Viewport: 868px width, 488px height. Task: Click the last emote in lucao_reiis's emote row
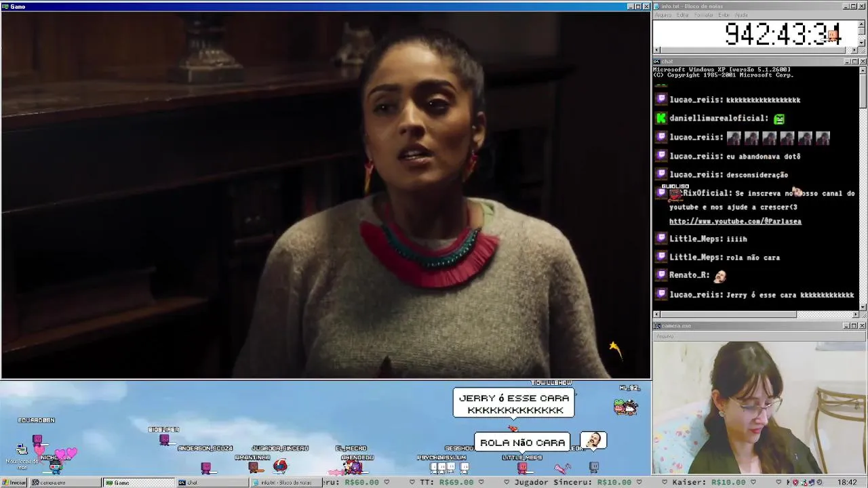[823, 138]
